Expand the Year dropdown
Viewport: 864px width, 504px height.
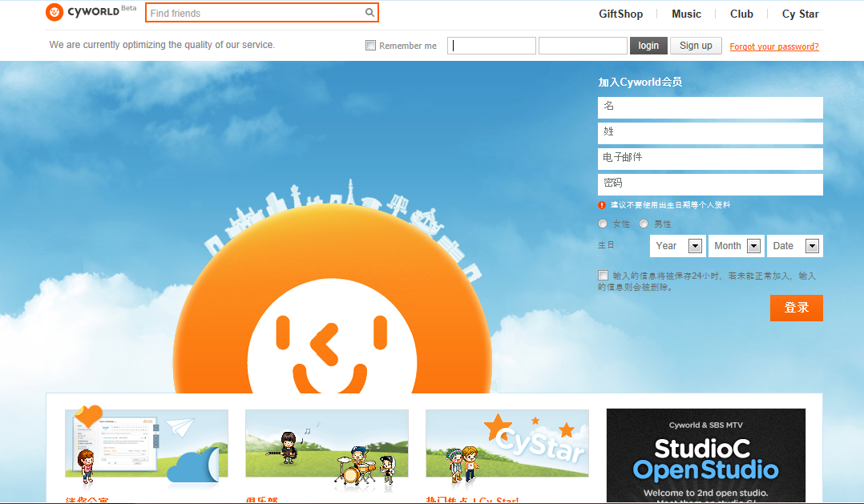[x=678, y=246]
